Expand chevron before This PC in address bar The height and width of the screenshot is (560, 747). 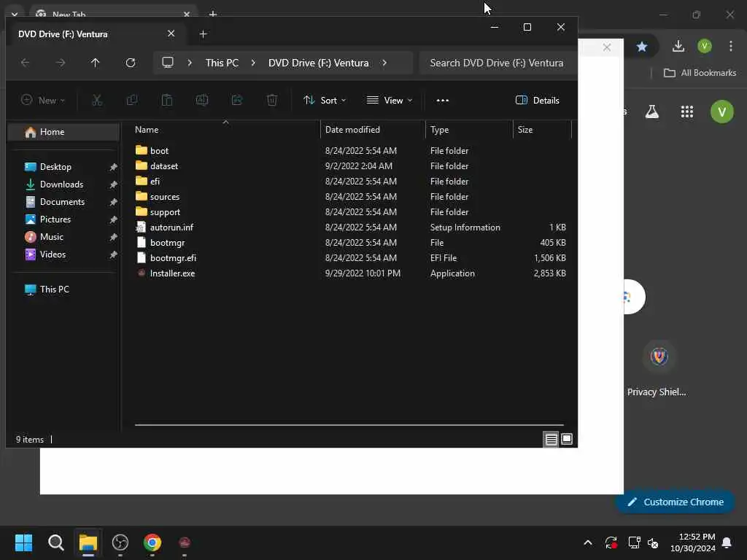tap(190, 63)
